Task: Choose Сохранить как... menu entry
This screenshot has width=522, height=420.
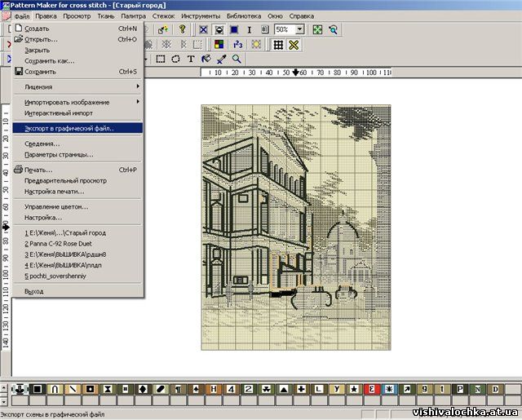Action: 77,61
